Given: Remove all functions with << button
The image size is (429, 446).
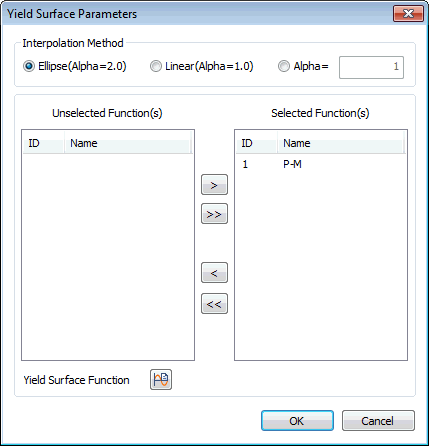Looking at the screenshot, I should point(214,304).
